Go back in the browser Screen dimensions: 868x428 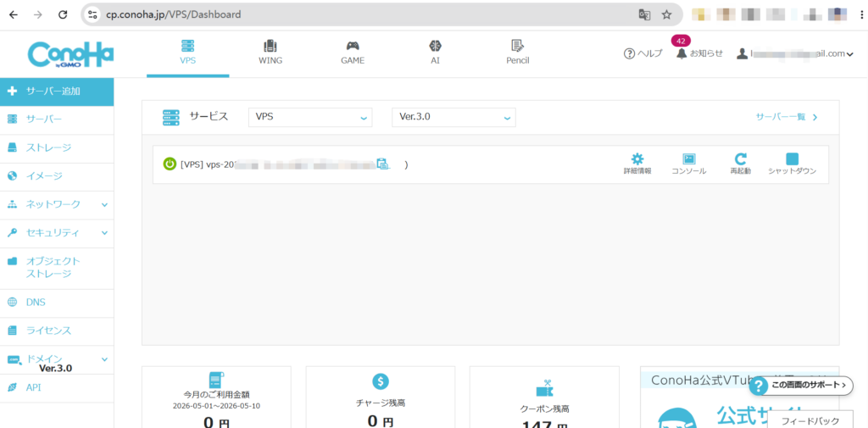click(14, 15)
